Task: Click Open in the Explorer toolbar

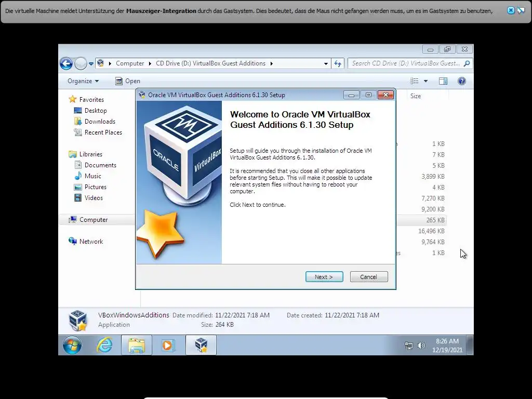Action: [x=128, y=81]
